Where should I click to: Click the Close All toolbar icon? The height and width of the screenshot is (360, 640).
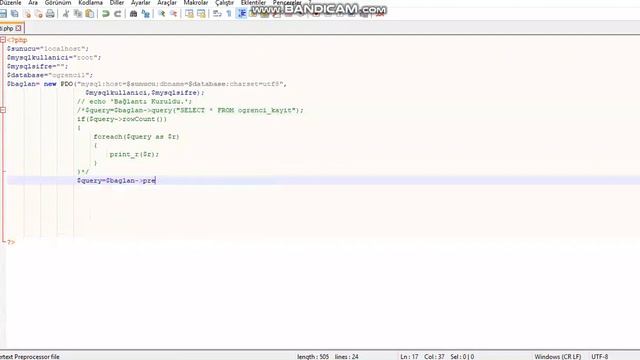coord(38,14)
